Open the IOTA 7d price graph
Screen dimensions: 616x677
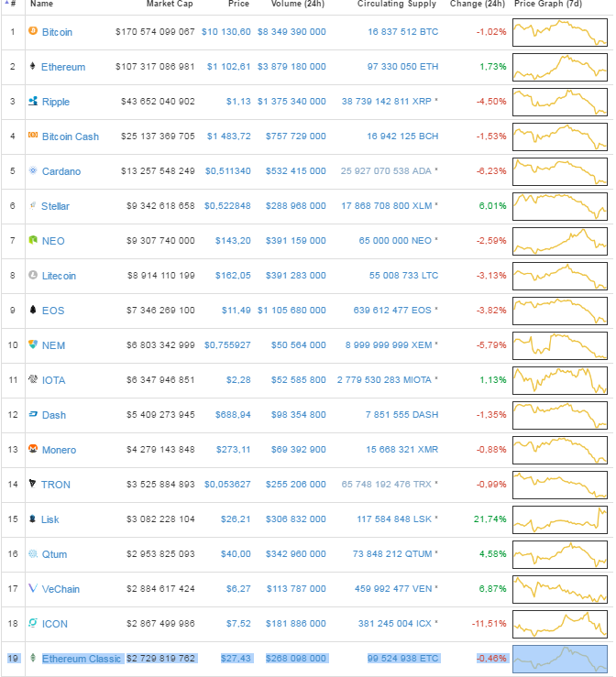tap(559, 380)
